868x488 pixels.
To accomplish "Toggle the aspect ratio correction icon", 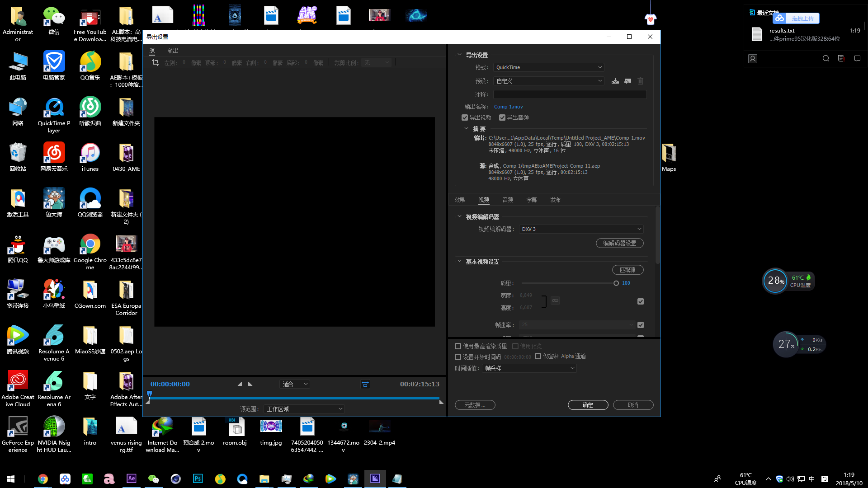I will [365, 385].
